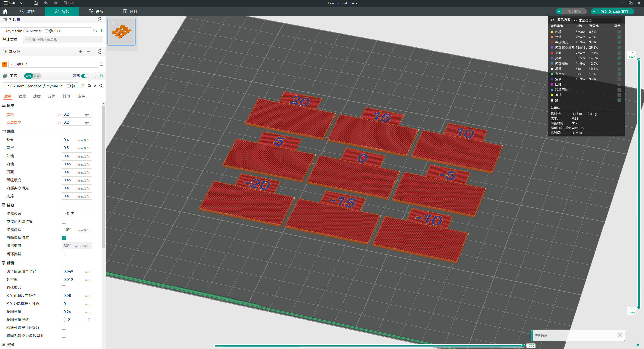Enable arc fitting (圆弧拟合) checkbox
This screenshot has height=349, width=644.
click(64, 287)
